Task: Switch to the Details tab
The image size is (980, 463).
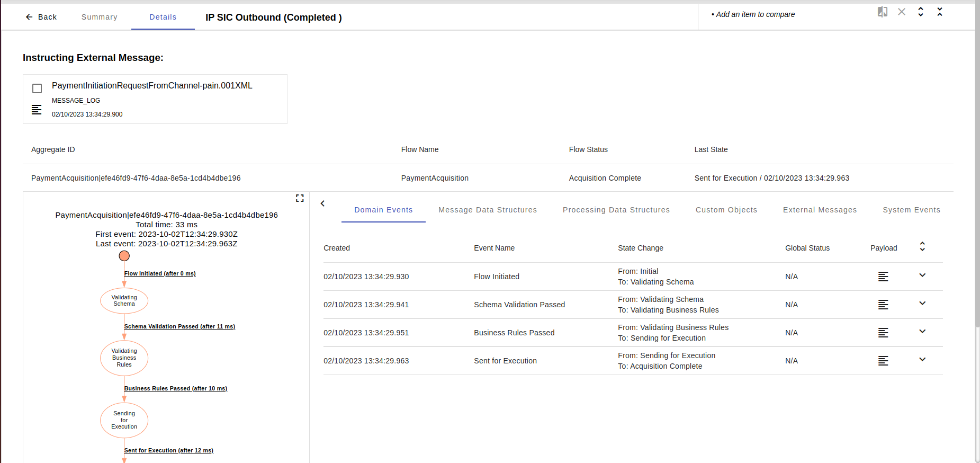Action: click(163, 17)
